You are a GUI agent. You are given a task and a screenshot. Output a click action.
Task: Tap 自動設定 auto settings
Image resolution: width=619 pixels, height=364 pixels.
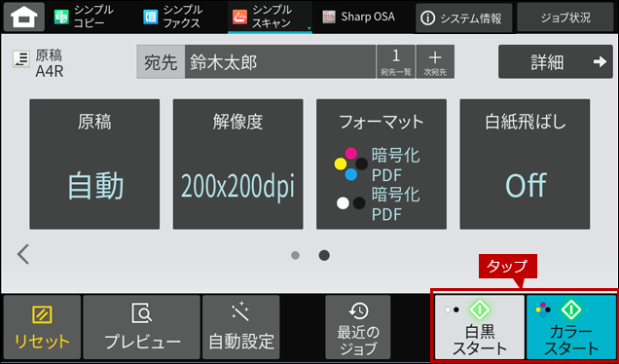[240, 327]
